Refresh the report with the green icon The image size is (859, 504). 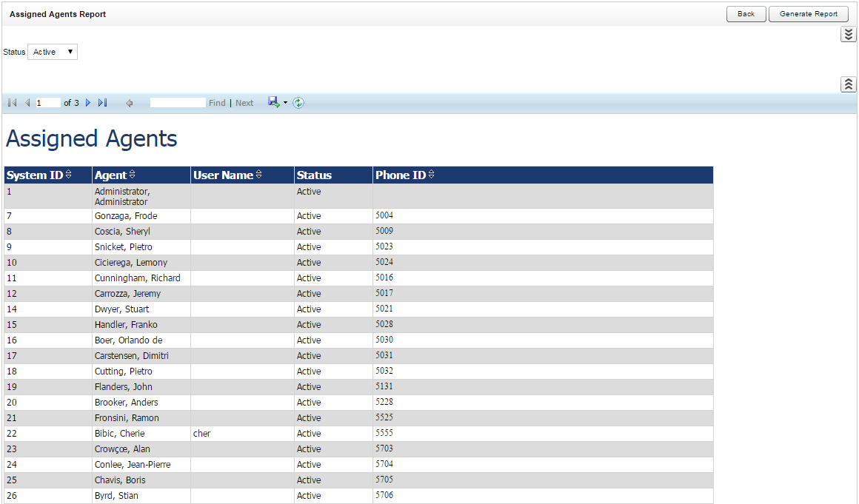pos(298,103)
